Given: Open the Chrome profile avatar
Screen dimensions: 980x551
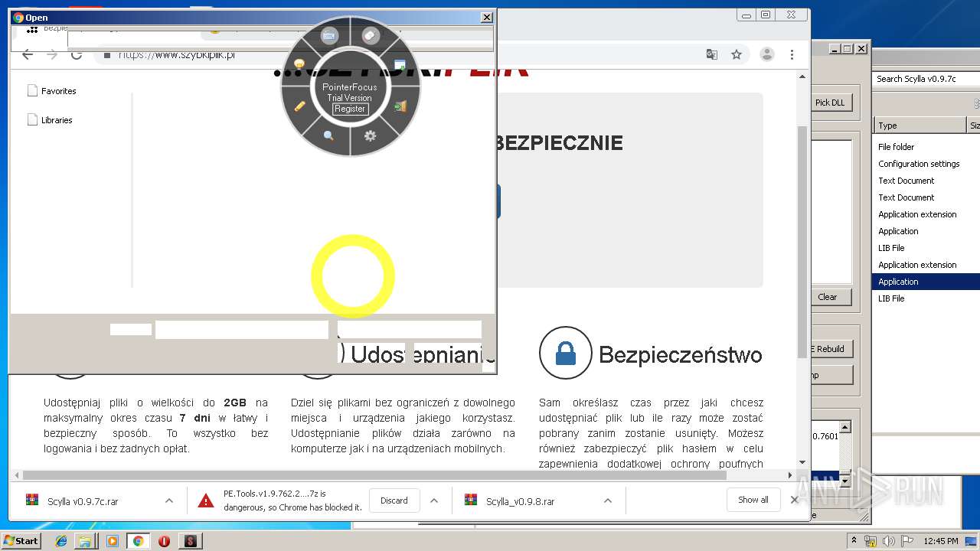Looking at the screenshot, I should pos(766,54).
